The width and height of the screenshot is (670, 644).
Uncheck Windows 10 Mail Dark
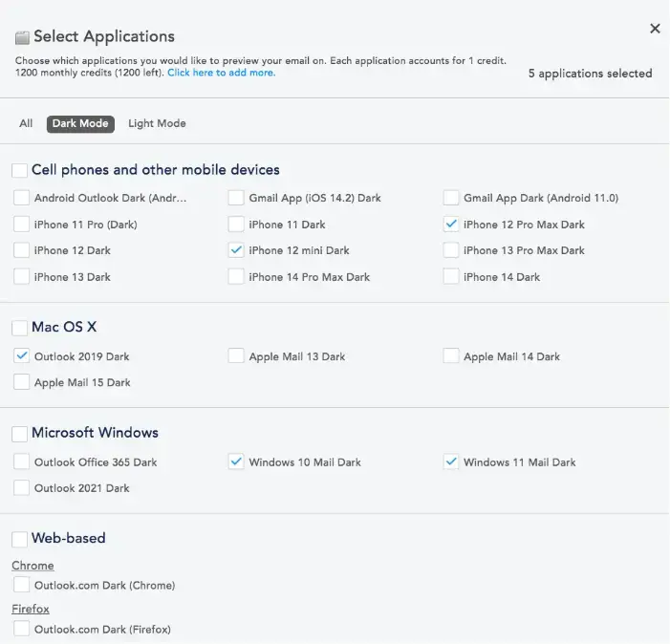tap(236, 462)
